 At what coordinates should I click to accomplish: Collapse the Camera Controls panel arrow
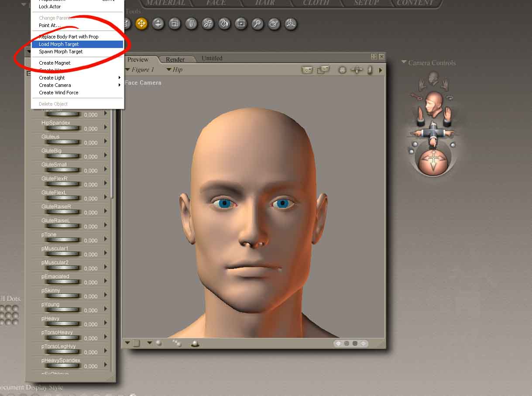click(x=404, y=62)
